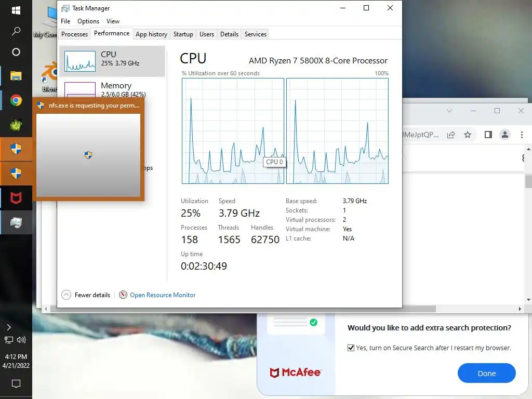Screen dimensions: 532x399
Task: Switch to the Users tab
Action: 207,34
